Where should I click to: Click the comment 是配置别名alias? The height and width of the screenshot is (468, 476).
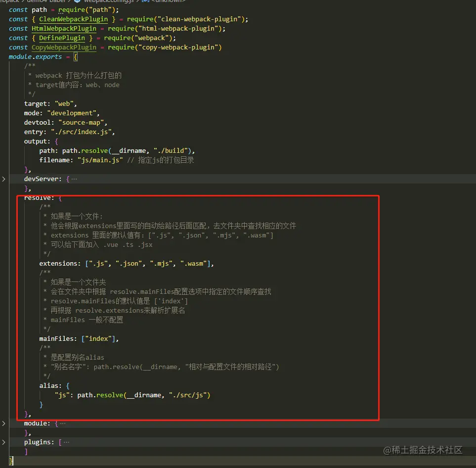pos(78,357)
